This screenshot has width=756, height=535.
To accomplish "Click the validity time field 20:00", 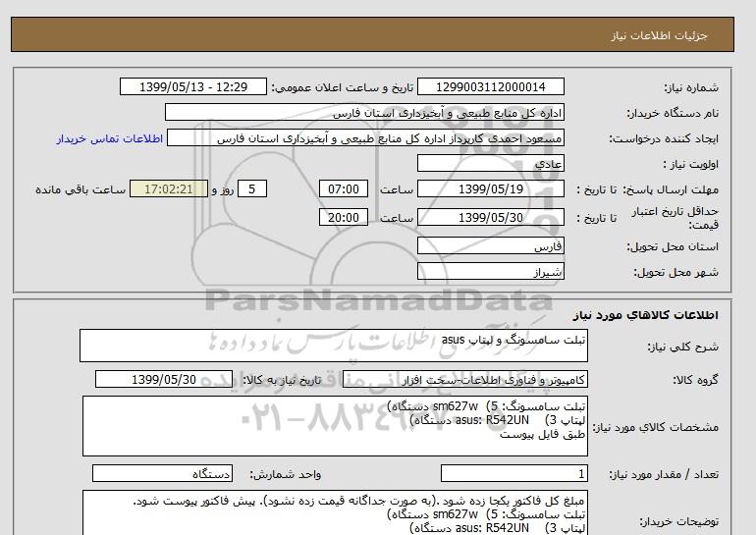I will (x=344, y=217).
